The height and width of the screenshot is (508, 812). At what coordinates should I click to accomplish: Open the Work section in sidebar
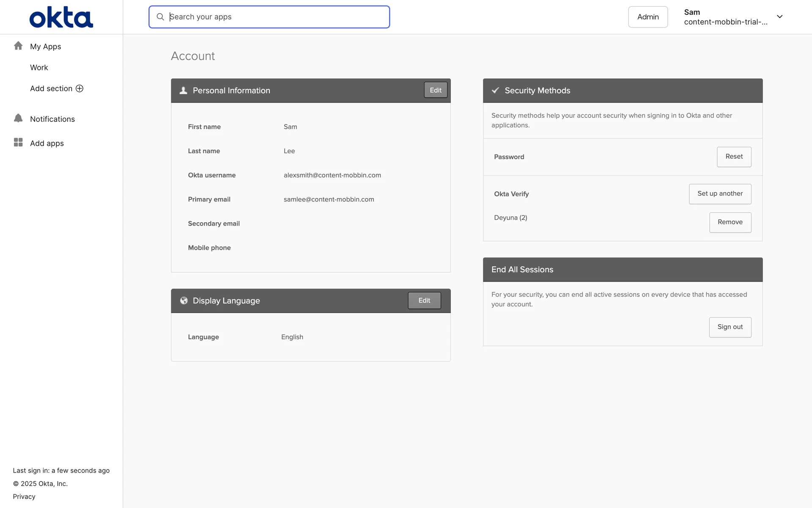pos(39,68)
